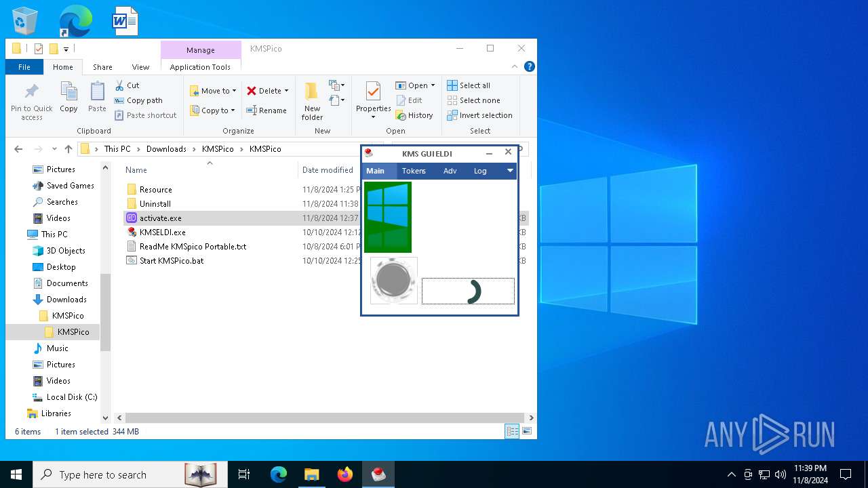Show hidden system tray icons
This screenshot has height=488, width=868.
coord(731,474)
